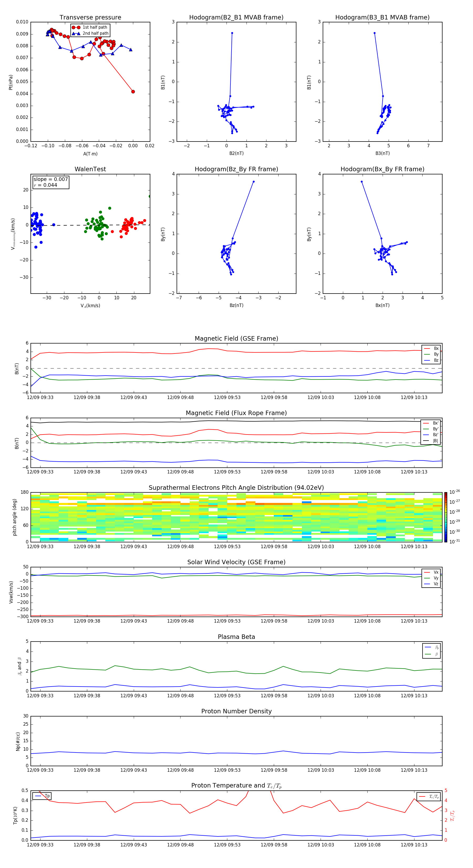The image size is (473, 868).
Task: Click the 'slope = 0.007' annotation
Action: (x=50, y=179)
